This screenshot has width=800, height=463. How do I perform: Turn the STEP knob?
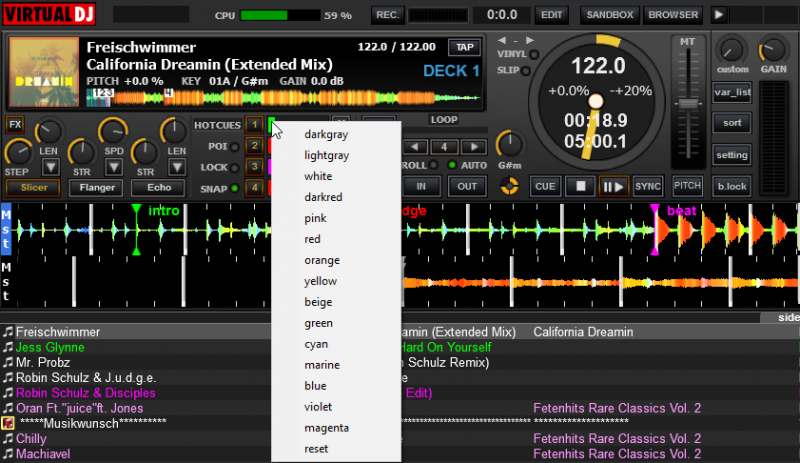18,152
